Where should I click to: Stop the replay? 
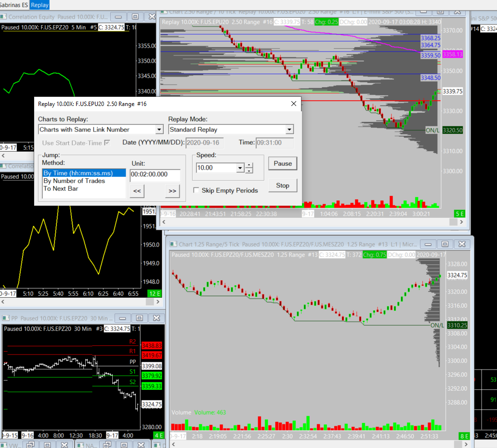pyautogui.click(x=283, y=185)
